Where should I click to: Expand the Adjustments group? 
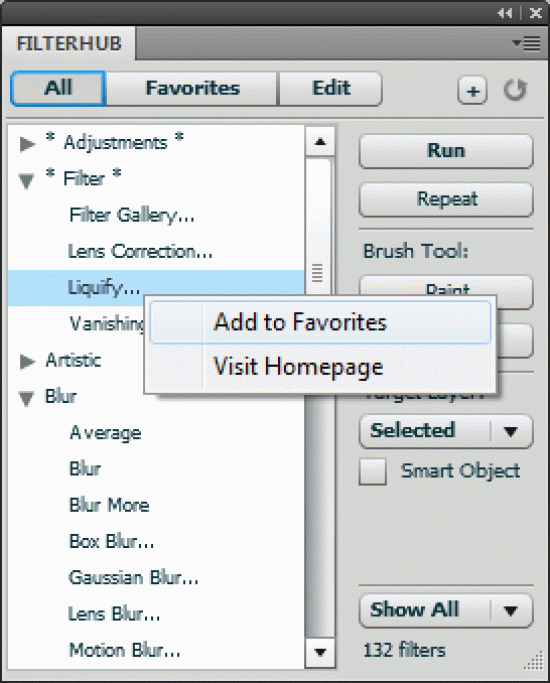[27, 144]
